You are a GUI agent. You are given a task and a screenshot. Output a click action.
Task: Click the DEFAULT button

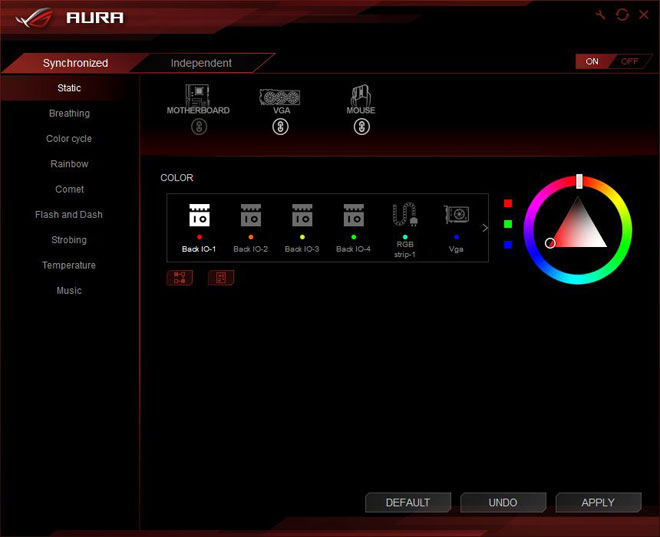point(408,502)
